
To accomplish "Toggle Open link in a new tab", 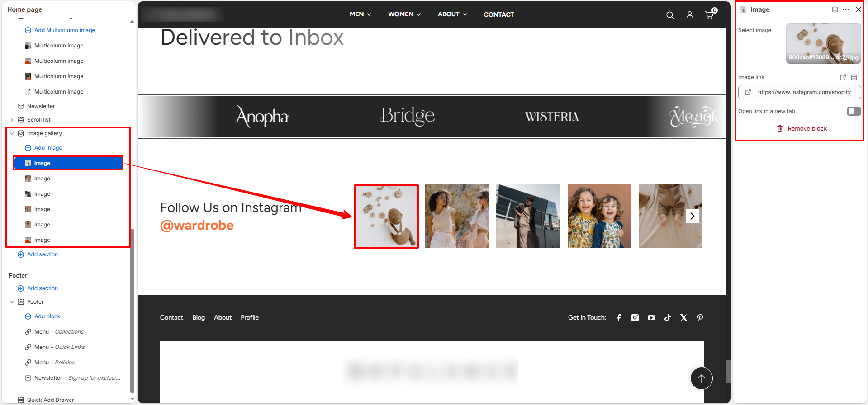I will coord(854,111).
